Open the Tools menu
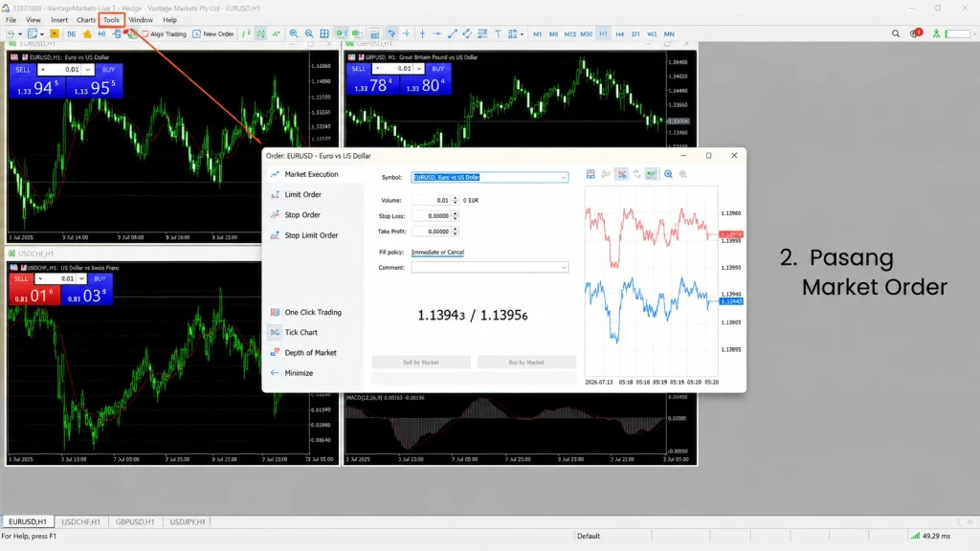 coord(111,20)
